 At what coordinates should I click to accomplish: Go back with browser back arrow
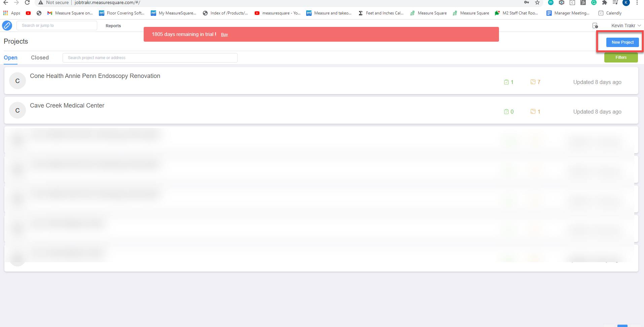tap(6, 2)
